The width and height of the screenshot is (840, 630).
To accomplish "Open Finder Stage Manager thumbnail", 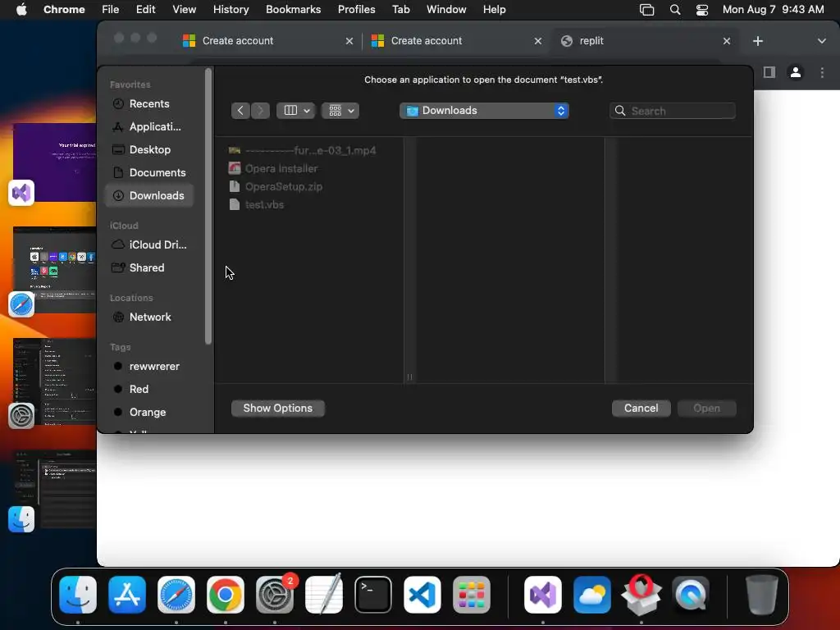I will (x=55, y=490).
